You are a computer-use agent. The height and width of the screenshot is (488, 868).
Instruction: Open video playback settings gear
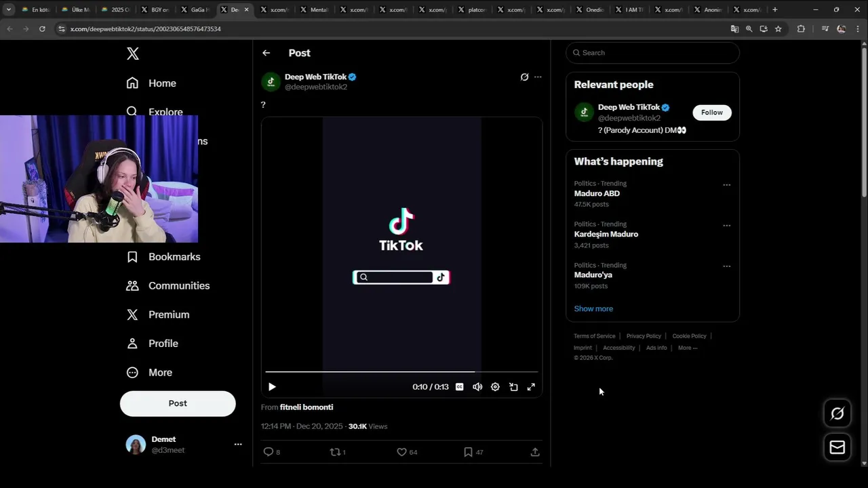tap(495, 387)
